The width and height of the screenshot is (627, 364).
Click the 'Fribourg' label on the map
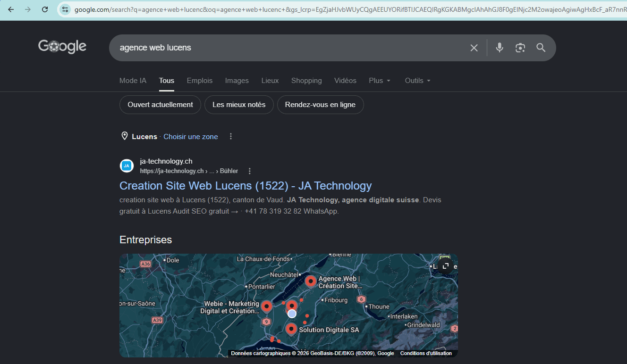click(x=336, y=300)
